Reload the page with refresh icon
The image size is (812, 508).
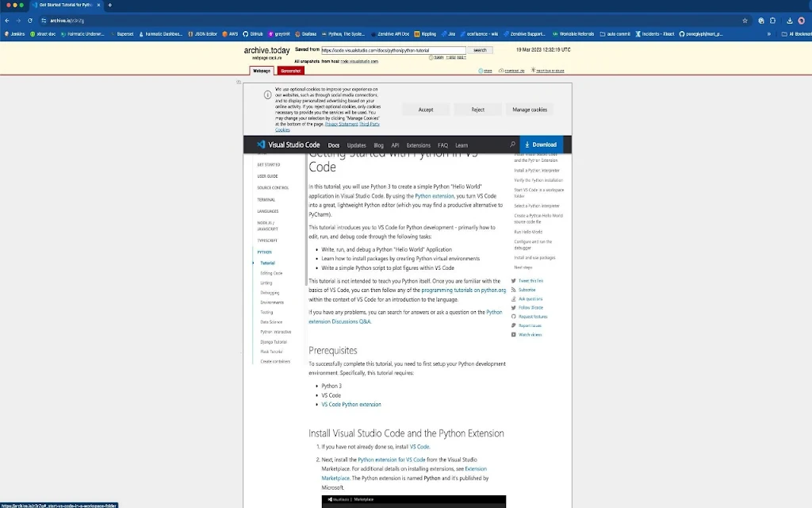pos(30,21)
